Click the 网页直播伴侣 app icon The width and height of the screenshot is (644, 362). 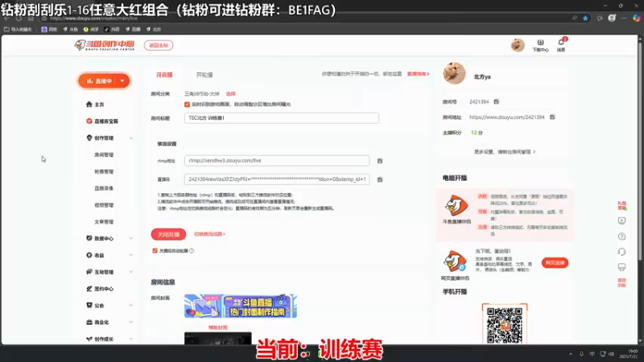coord(455,261)
